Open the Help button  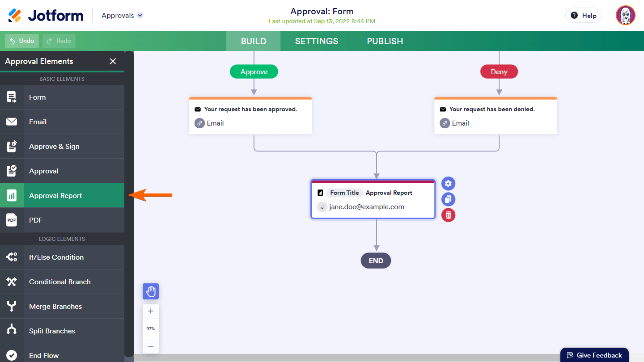[x=584, y=15]
